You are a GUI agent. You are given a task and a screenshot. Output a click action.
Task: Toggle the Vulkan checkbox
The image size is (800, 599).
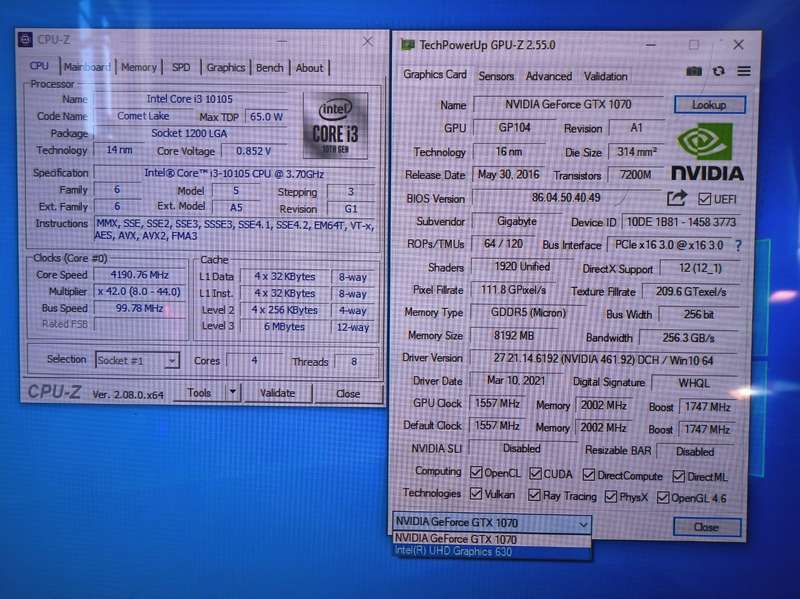tap(476, 494)
